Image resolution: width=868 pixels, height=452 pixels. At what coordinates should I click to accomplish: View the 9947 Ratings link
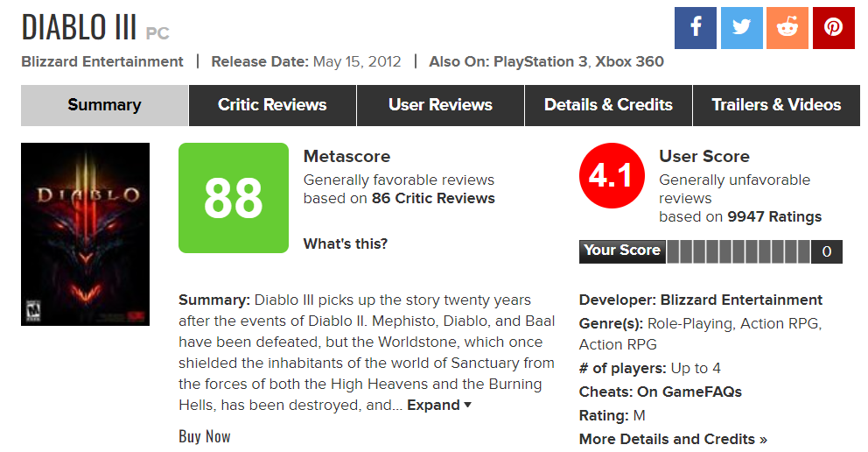coord(774,216)
